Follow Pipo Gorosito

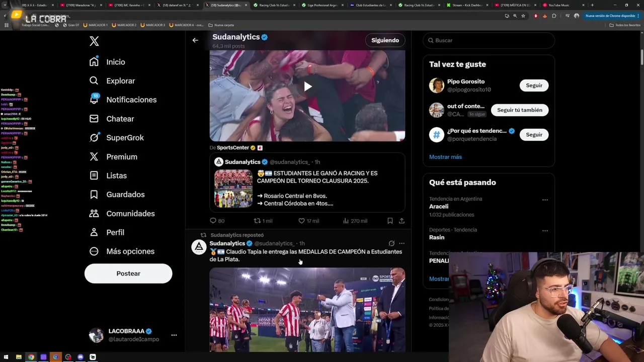tap(534, 85)
